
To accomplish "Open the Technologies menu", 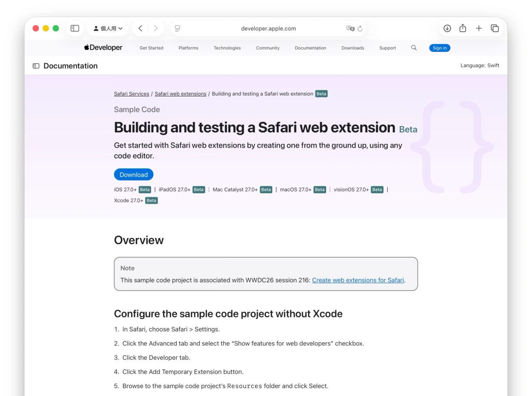I will tap(227, 48).
